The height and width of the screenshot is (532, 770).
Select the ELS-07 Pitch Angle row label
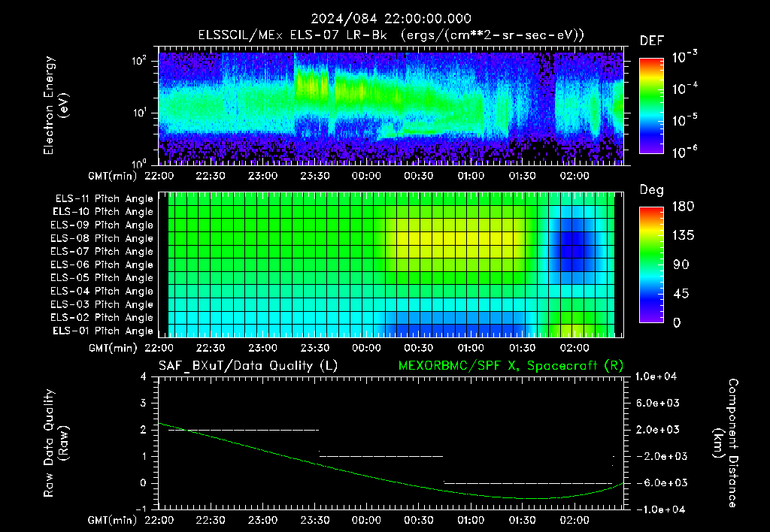tap(102, 251)
